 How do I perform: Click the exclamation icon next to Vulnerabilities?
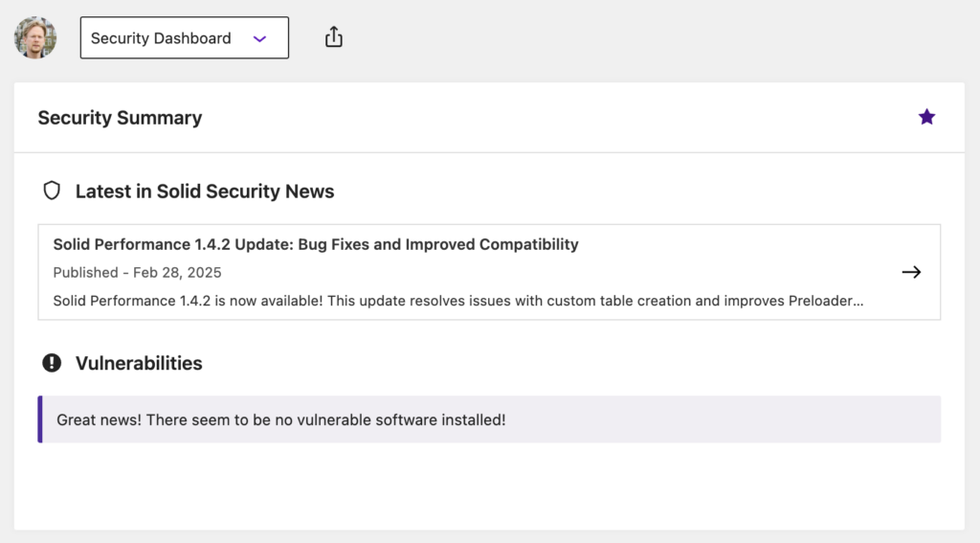point(52,363)
